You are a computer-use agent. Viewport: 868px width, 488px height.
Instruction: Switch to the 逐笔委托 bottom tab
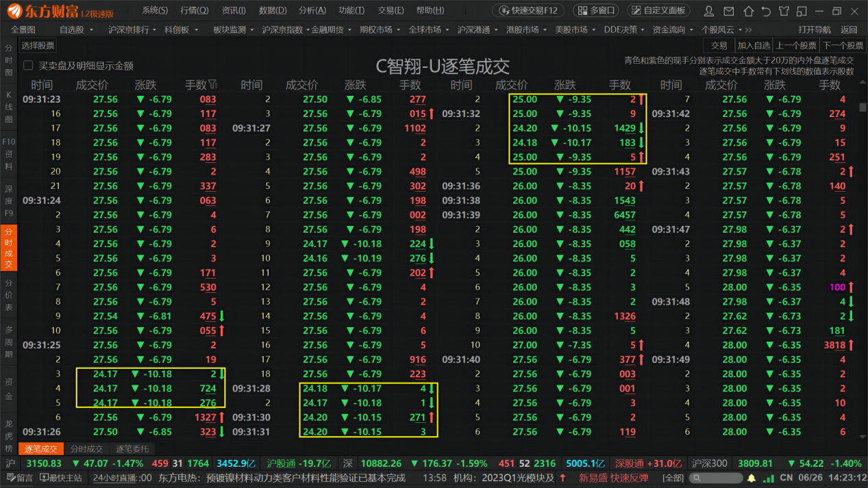[x=132, y=449]
